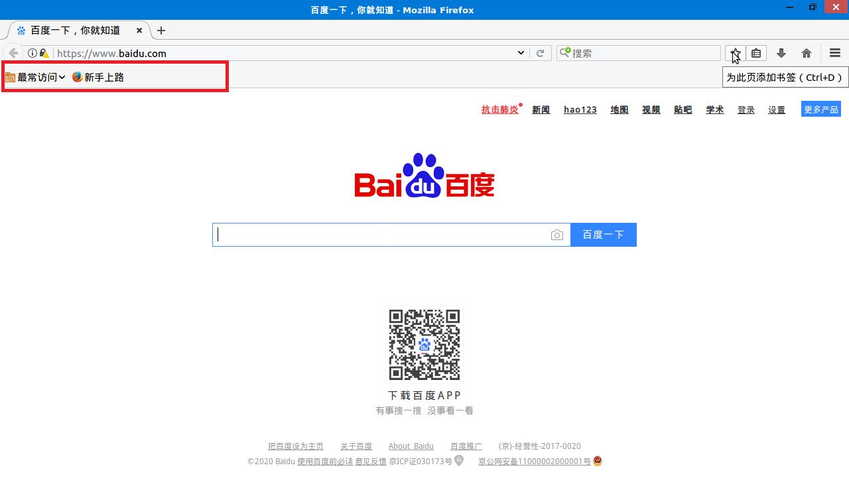
Task: Close the Firefox window
Action: [x=835, y=7]
